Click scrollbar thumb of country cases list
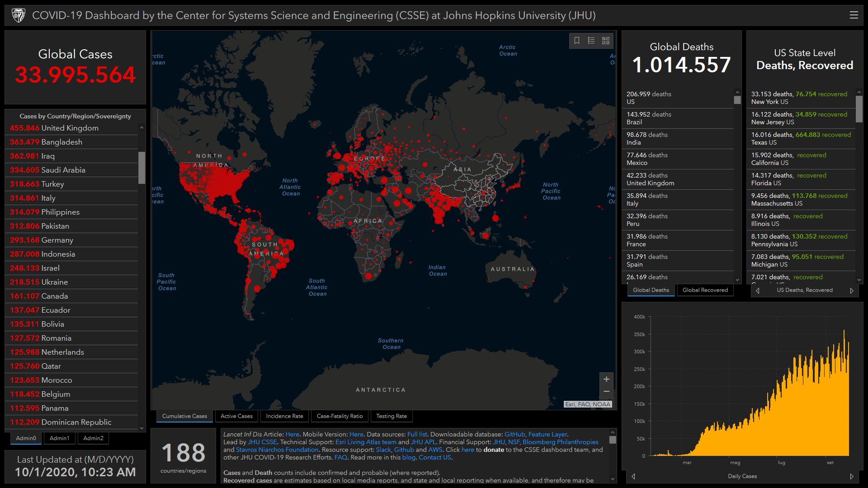 [x=142, y=168]
